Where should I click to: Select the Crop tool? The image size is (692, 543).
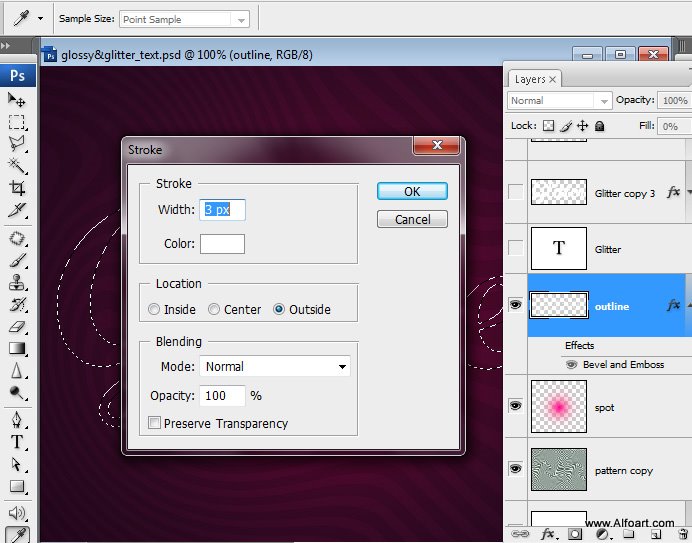tap(17, 188)
